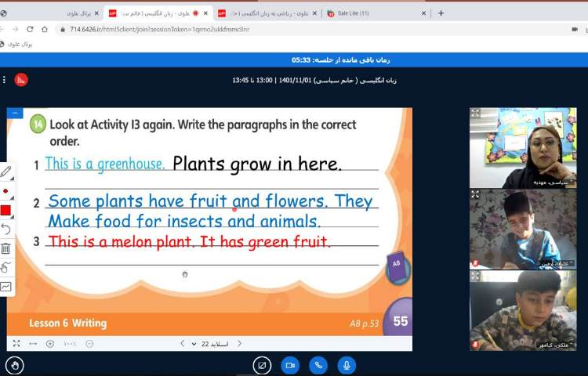Open the three-dot options menu
The width and height of the screenshot is (588, 376).
(x=4, y=79)
